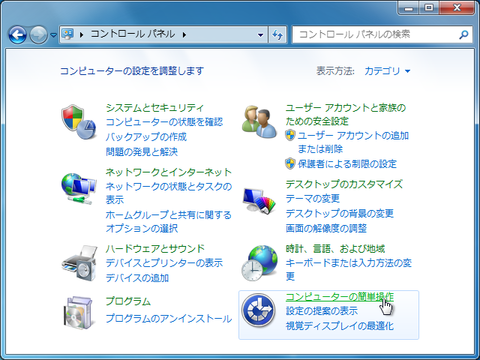Go back with the Back arrow button

pos(17,34)
